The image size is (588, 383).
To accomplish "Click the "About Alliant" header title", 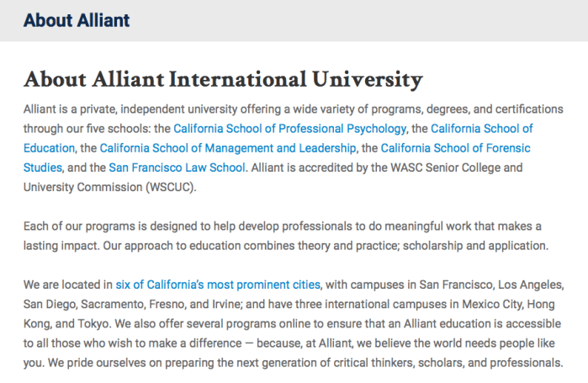I will (77, 20).
